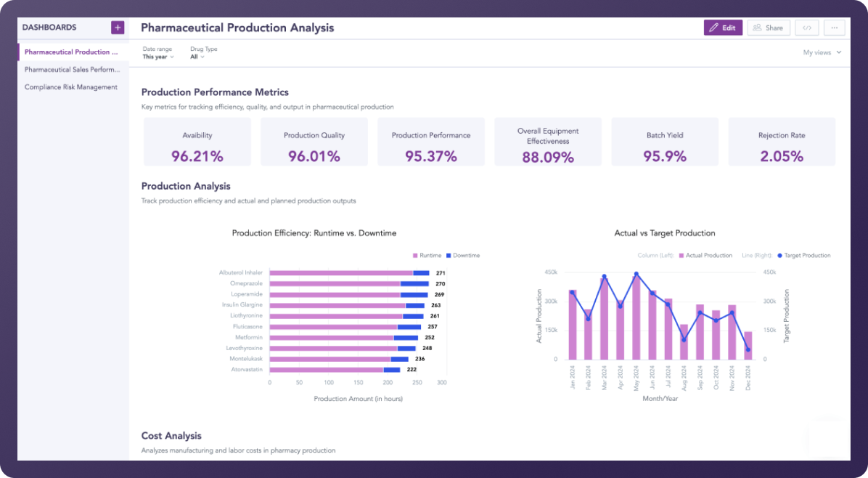Click the pencil icon on the Edit button
Image resolution: width=868 pixels, height=478 pixels.
click(713, 27)
